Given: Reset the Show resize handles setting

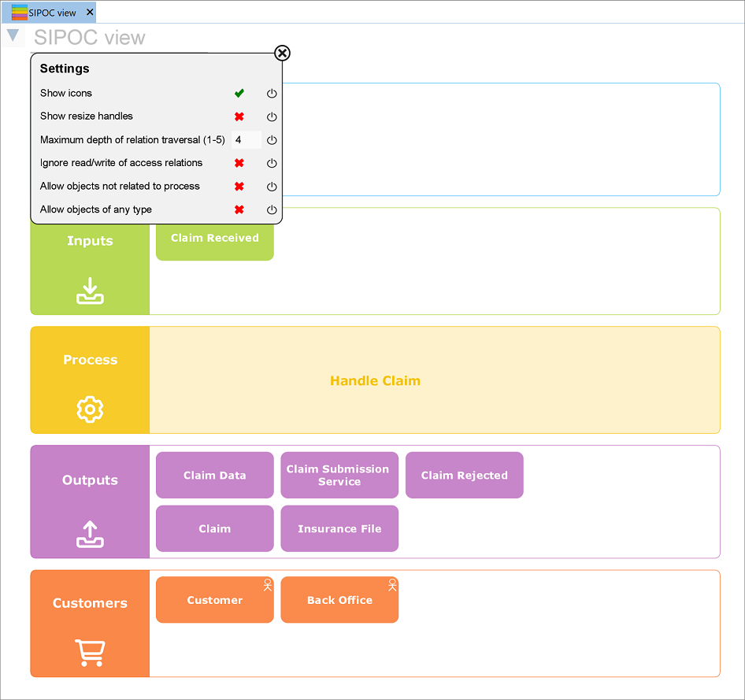Looking at the screenshot, I should click(x=272, y=117).
